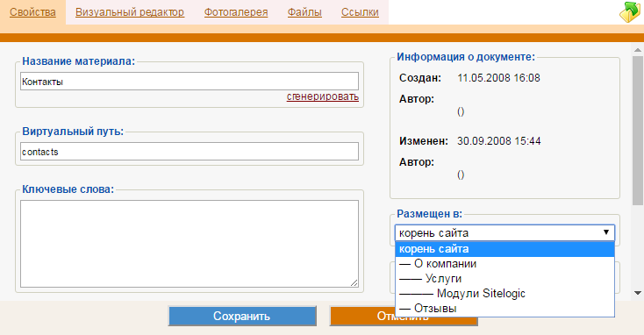Click the modified date 30.09.2008 15:44
644x335 pixels.
pos(499,141)
